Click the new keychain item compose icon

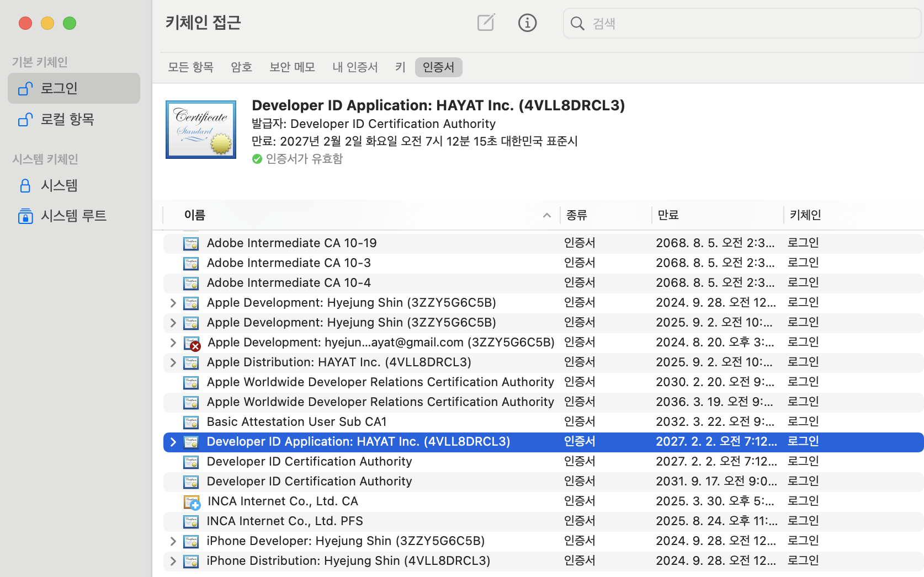click(486, 23)
